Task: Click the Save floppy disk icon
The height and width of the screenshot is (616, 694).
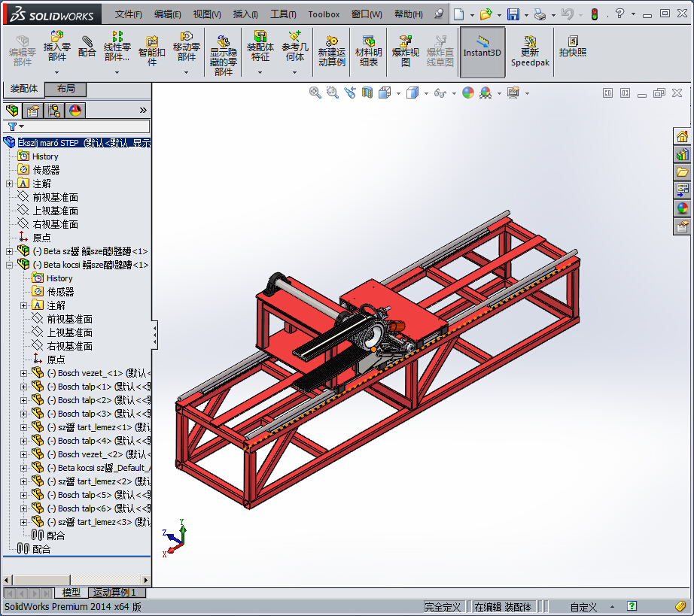Action: click(513, 14)
